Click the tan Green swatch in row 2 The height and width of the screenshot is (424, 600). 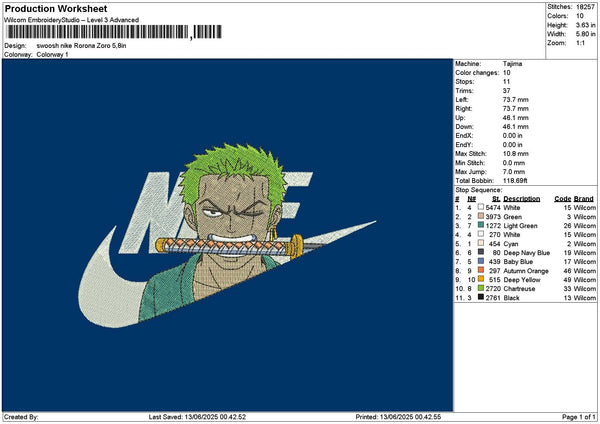[481, 216]
